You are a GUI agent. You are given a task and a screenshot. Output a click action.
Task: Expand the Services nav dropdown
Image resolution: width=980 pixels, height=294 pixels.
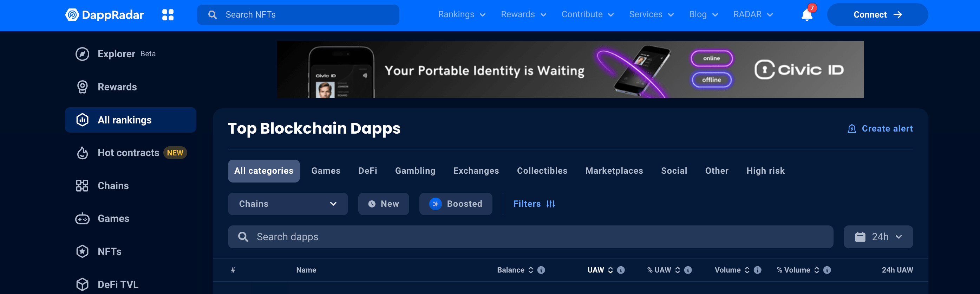pos(651,15)
